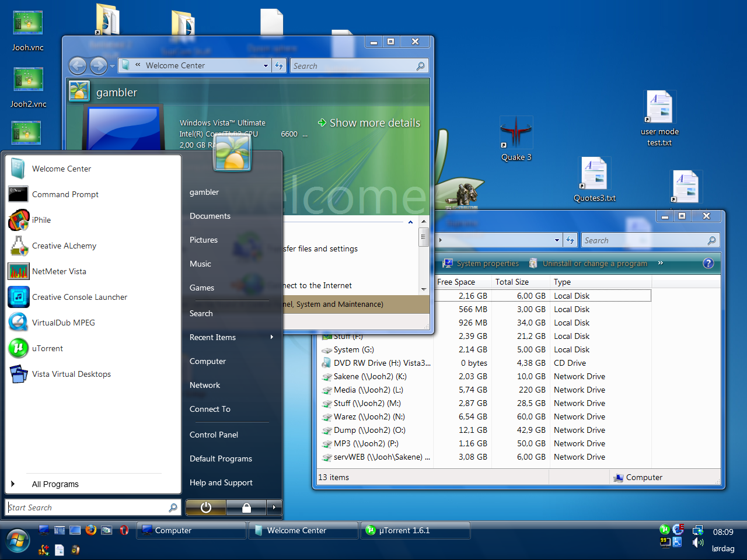Open the shutdown options arrow menu
Image resolution: width=747 pixels, height=560 pixels.
coord(274,508)
